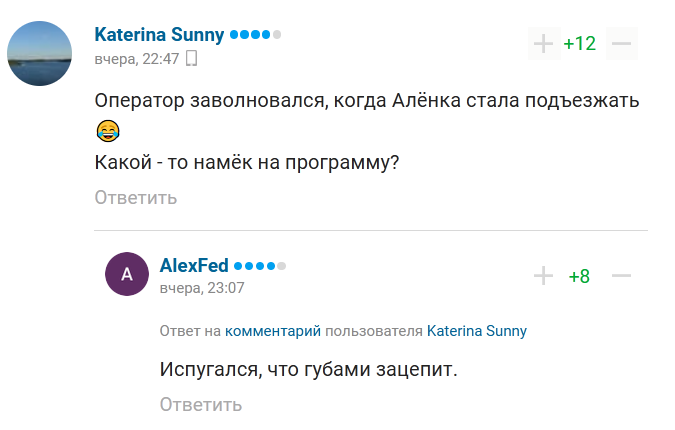Click the +12 rating score

click(579, 44)
